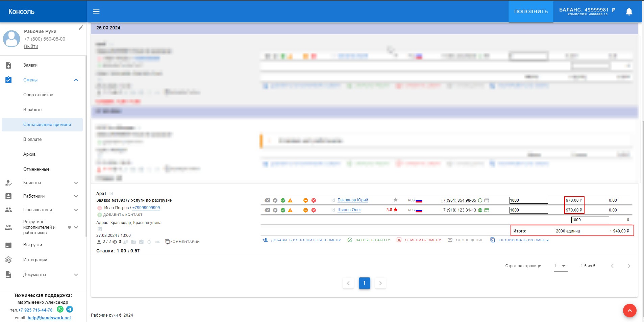The width and height of the screenshot is (644, 322).
Task: Expand the Документы menu section
Action: coord(76,275)
